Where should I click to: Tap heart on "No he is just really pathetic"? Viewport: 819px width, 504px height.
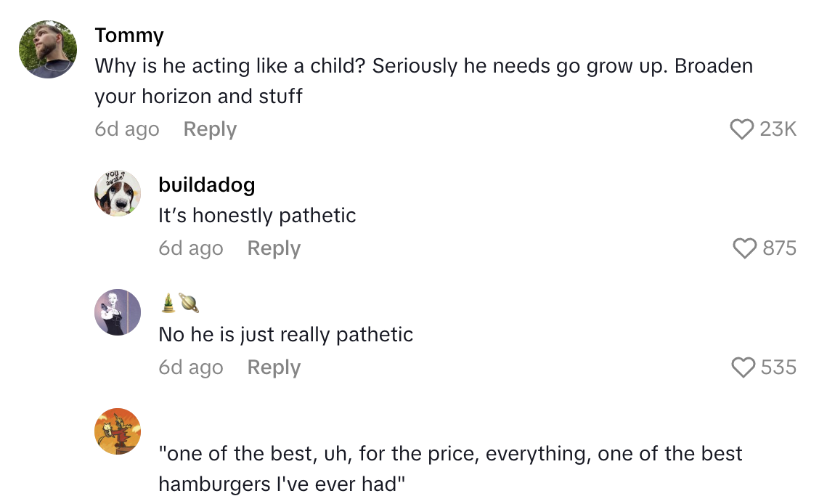coord(743,367)
